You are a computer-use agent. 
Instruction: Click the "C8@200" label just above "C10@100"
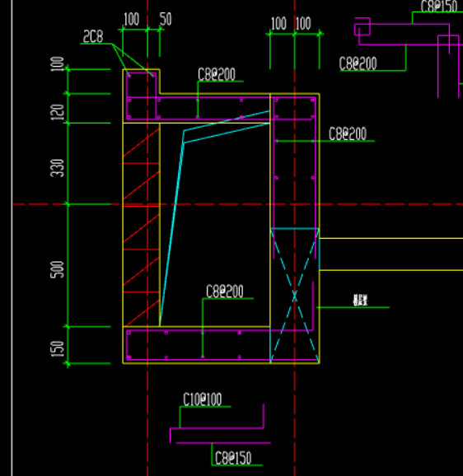click(225, 292)
